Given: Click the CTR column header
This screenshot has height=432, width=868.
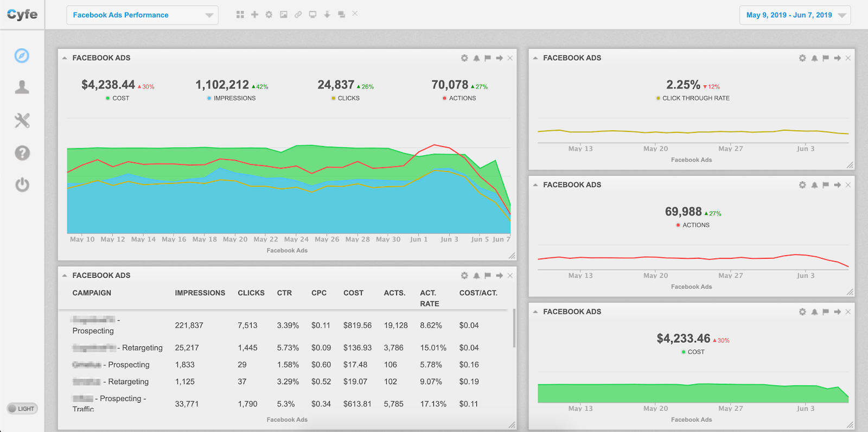Looking at the screenshot, I should 284,293.
